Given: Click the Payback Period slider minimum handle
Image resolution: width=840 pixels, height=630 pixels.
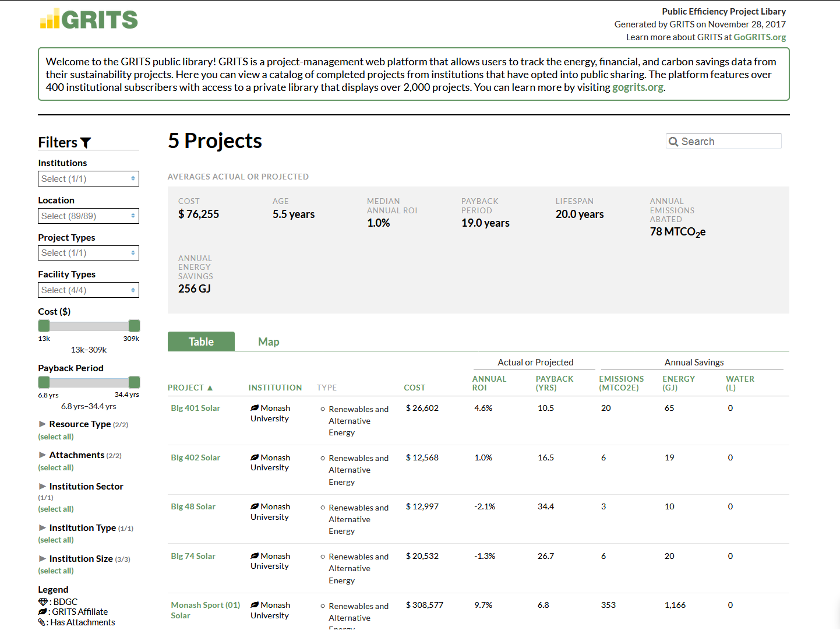Looking at the screenshot, I should click(x=44, y=382).
